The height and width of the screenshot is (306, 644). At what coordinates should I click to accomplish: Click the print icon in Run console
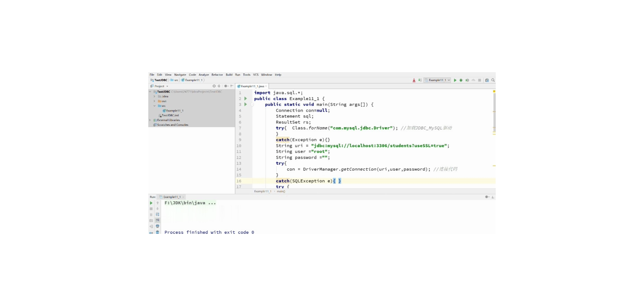pyautogui.click(x=157, y=226)
